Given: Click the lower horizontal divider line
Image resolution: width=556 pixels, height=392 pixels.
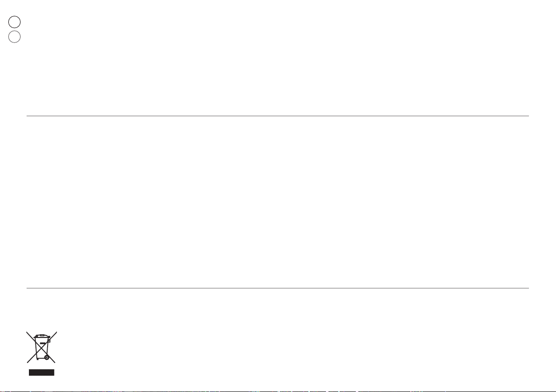Looking at the screenshot, I should pyautogui.click(x=278, y=288).
